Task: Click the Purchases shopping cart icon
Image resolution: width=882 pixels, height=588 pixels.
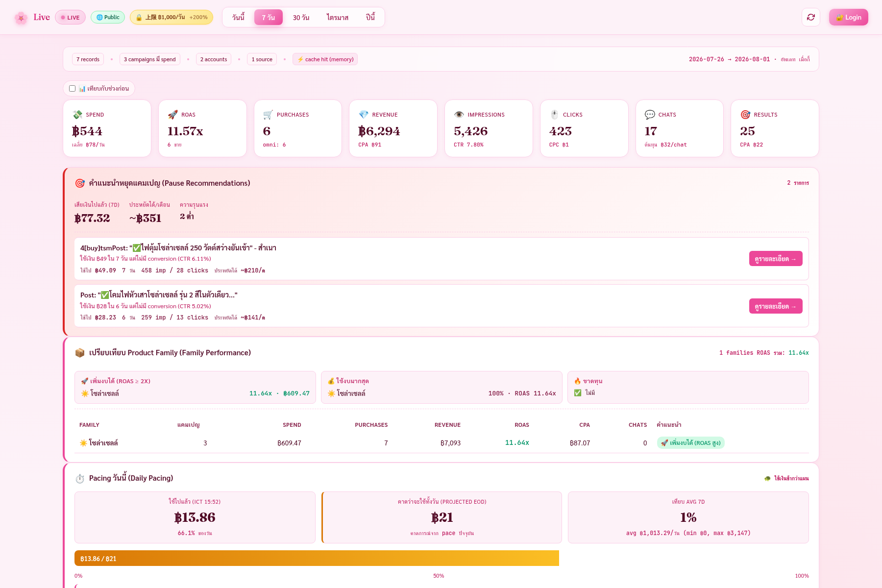Action: (x=268, y=115)
